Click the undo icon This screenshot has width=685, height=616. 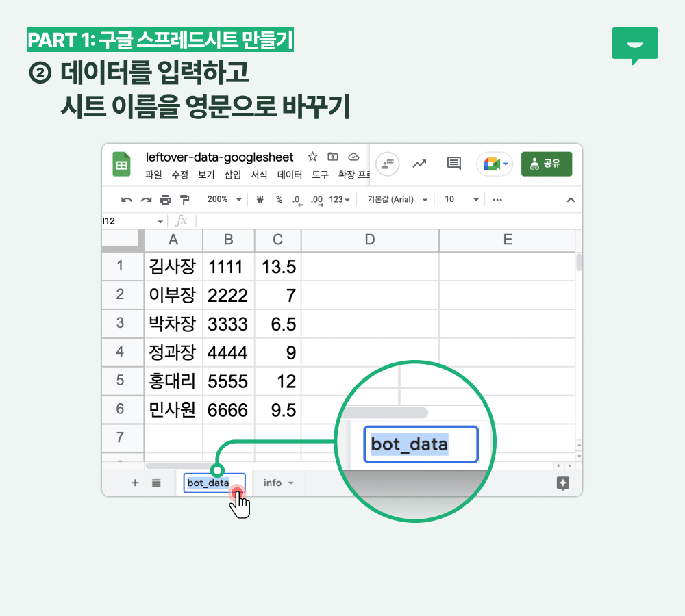coord(126,200)
